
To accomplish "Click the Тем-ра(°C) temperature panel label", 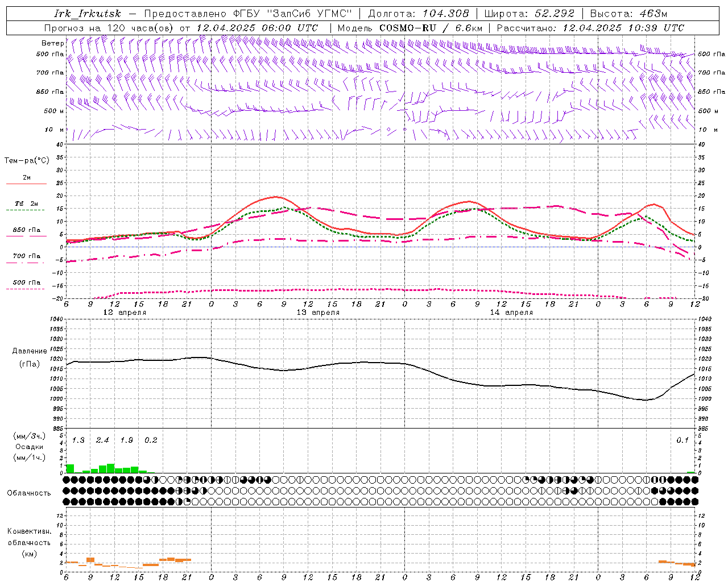I will [x=27, y=161].
